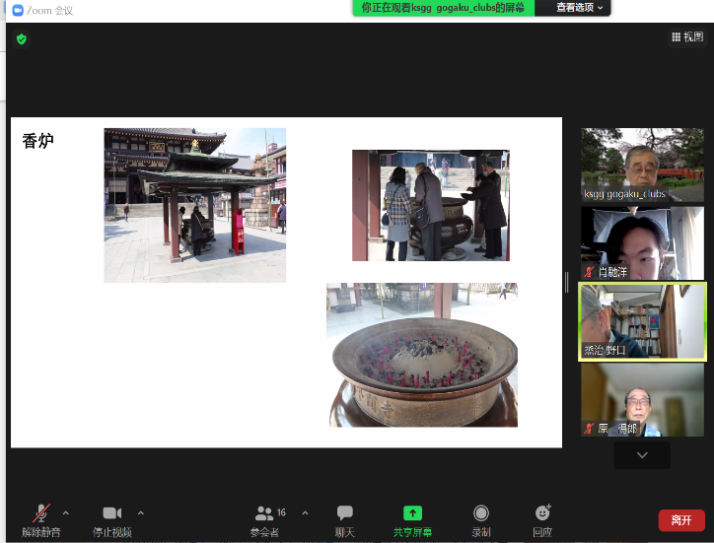Click the red 离开 leave button
Viewport: 714px width, 543px height.
coord(681,520)
